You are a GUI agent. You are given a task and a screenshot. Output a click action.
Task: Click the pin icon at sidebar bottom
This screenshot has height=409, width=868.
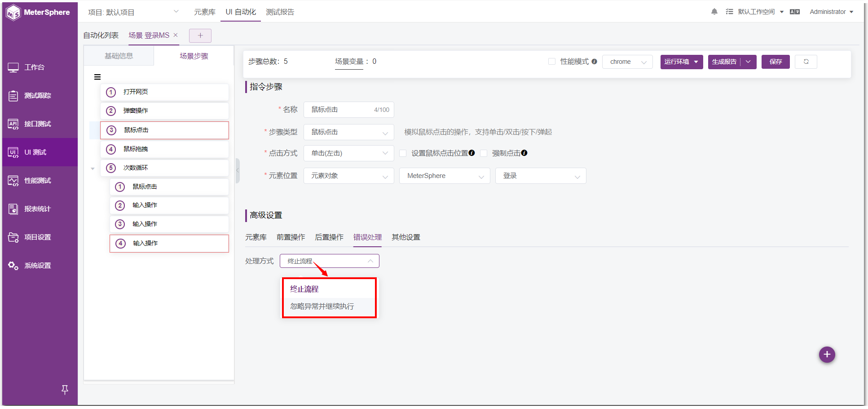tap(65, 390)
